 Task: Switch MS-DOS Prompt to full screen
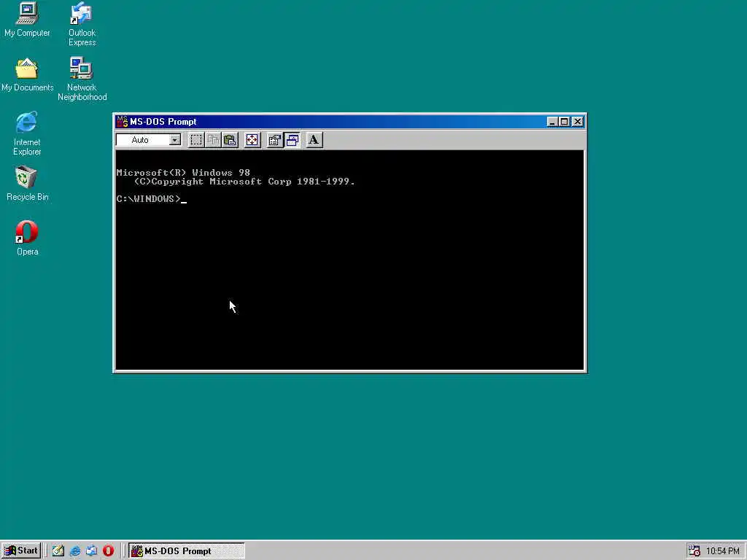(252, 140)
